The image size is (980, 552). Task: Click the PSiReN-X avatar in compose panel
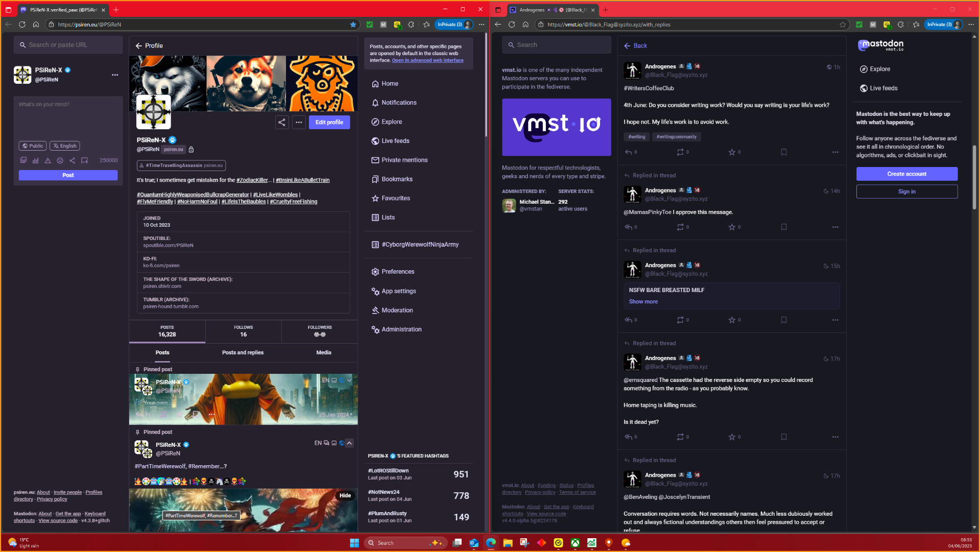[x=22, y=75]
